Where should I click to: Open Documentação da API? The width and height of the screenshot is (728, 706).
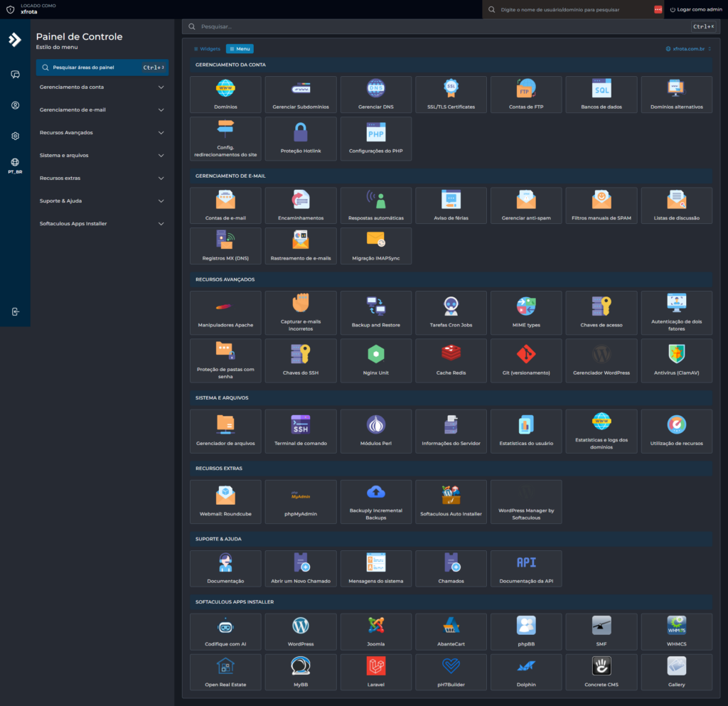pos(526,569)
